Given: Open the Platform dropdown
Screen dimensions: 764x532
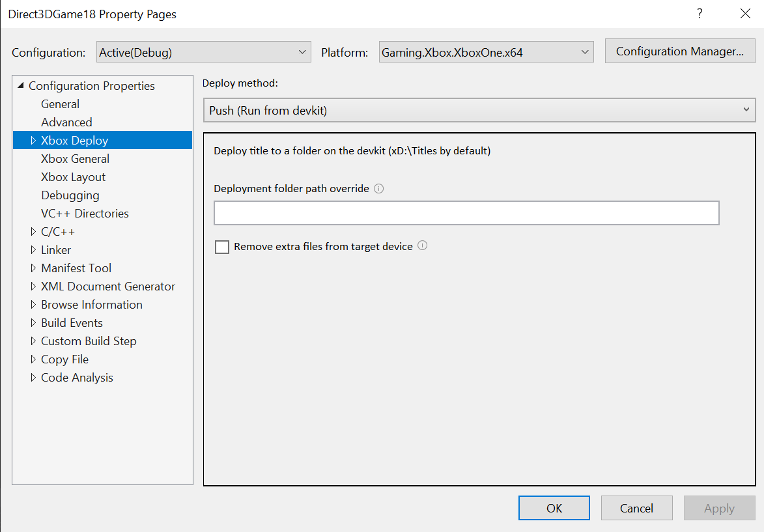Looking at the screenshot, I should click(487, 52).
